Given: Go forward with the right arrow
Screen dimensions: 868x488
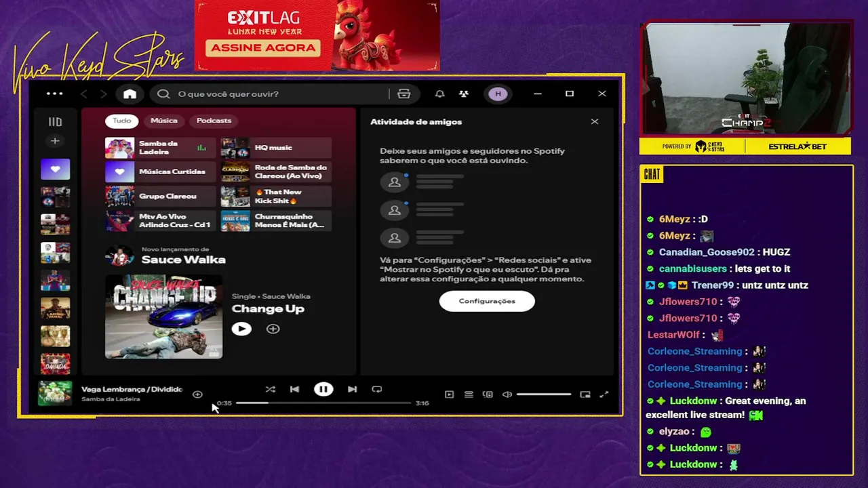Looking at the screenshot, I should (103, 94).
